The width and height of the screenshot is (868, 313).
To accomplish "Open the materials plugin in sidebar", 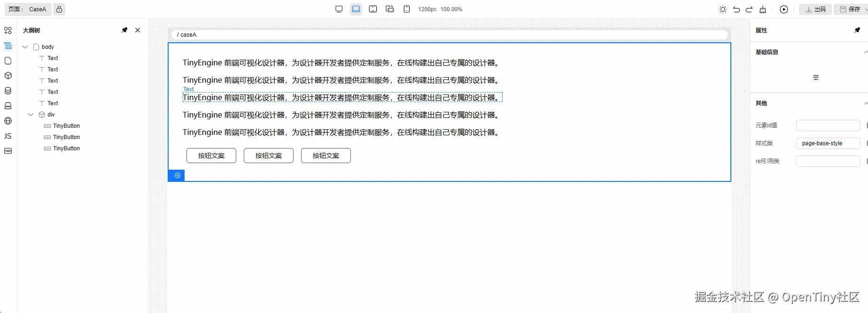I will coord(8,31).
